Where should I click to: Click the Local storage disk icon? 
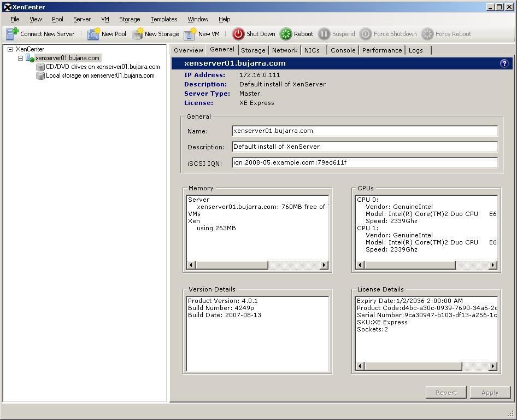(x=40, y=76)
